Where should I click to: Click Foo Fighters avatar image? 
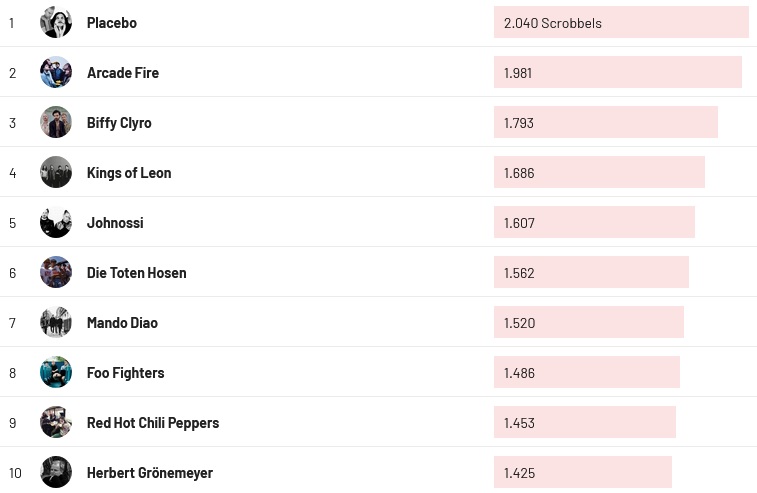point(56,372)
